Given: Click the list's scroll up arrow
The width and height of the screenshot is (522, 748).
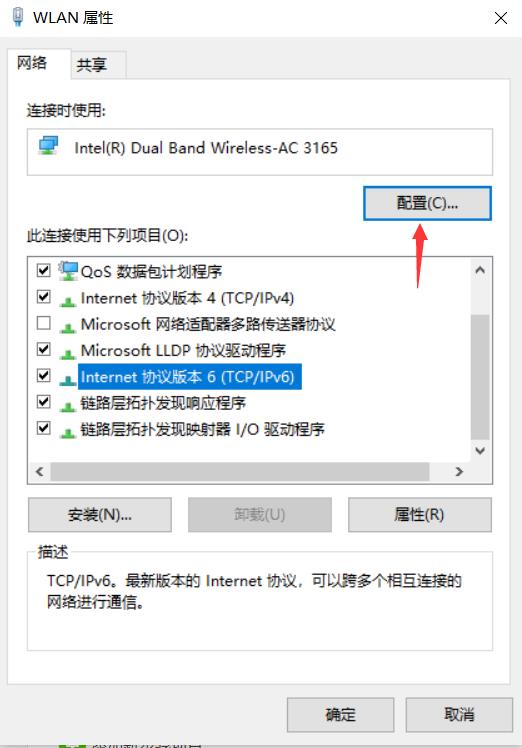Looking at the screenshot, I should click(480, 270).
